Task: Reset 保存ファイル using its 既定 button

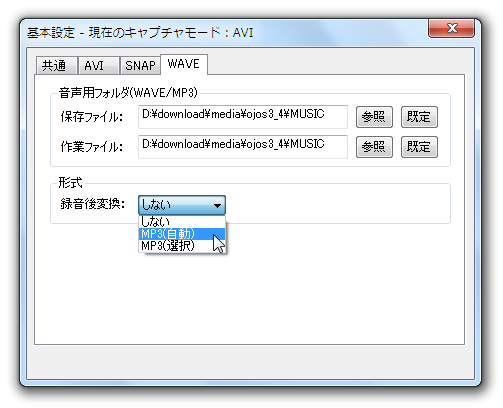Action: (419, 117)
